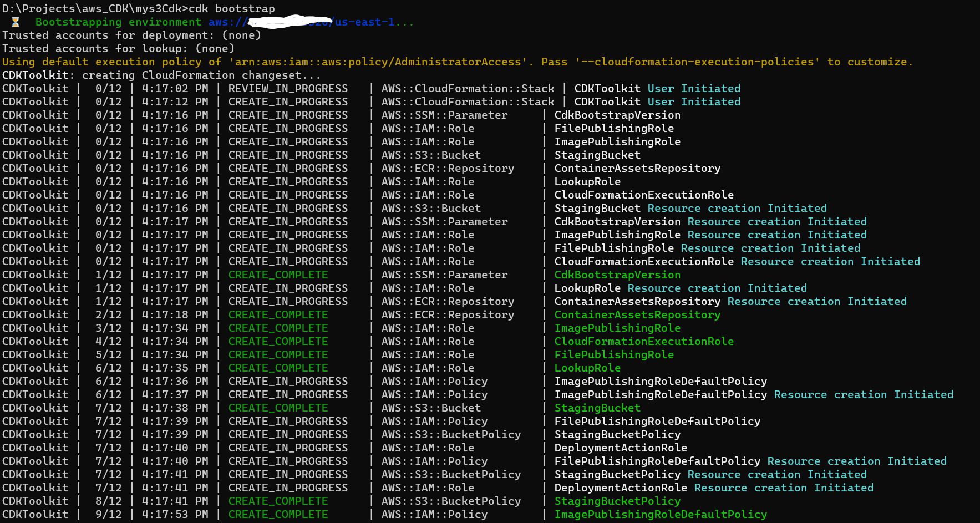The width and height of the screenshot is (980, 523).
Task: Click 'creating CloudFormation changeset...' line
Action: click(201, 75)
